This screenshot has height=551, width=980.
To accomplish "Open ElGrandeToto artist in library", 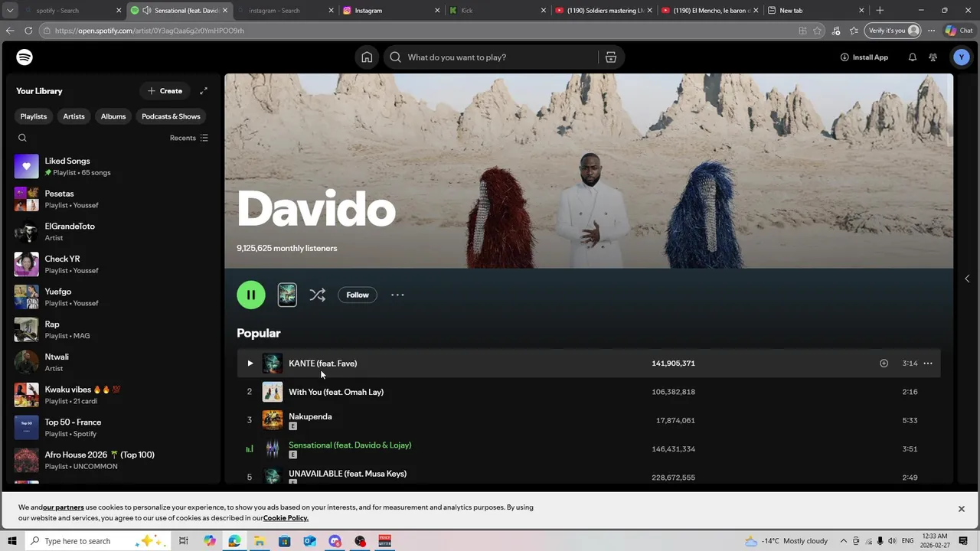I will pos(113,232).
